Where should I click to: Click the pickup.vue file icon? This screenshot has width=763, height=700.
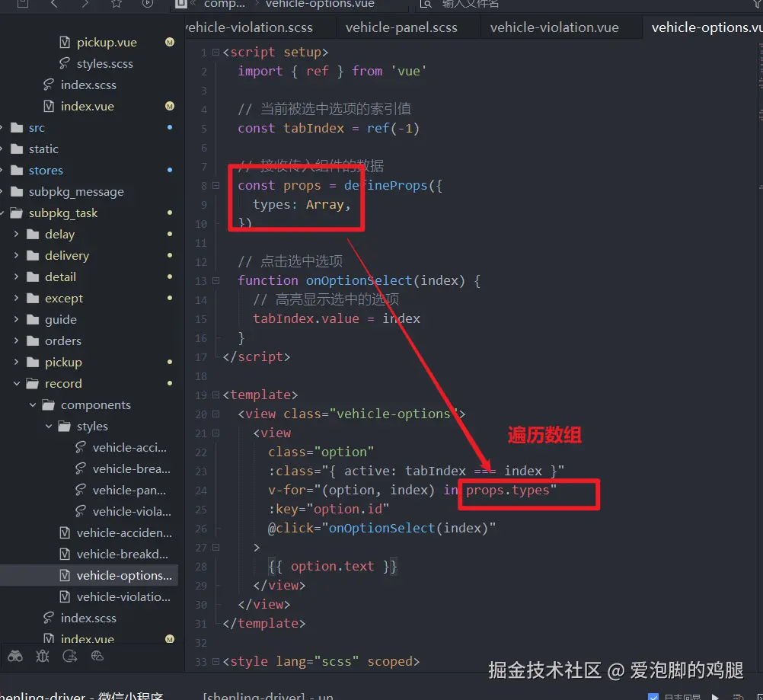point(65,43)
